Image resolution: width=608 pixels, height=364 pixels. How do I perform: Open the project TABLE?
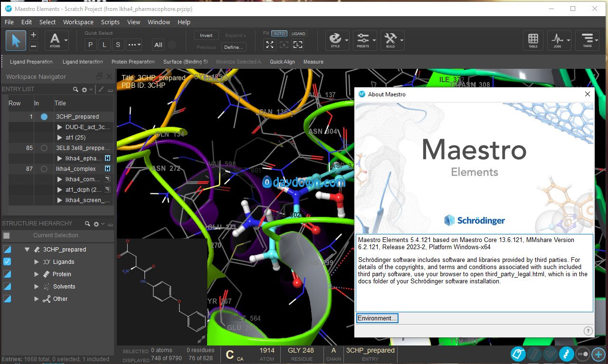point(533,40)
